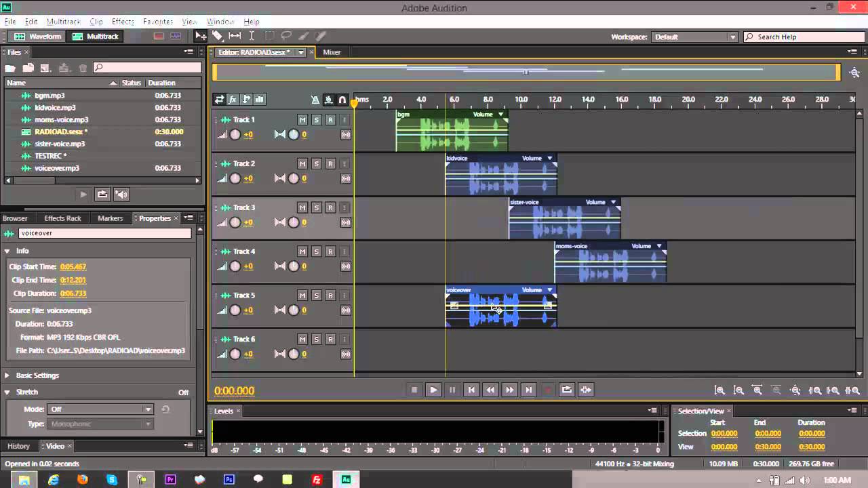Open the Effects menu
This screenshot has height=488, width=868.
[x=123, y=22]
